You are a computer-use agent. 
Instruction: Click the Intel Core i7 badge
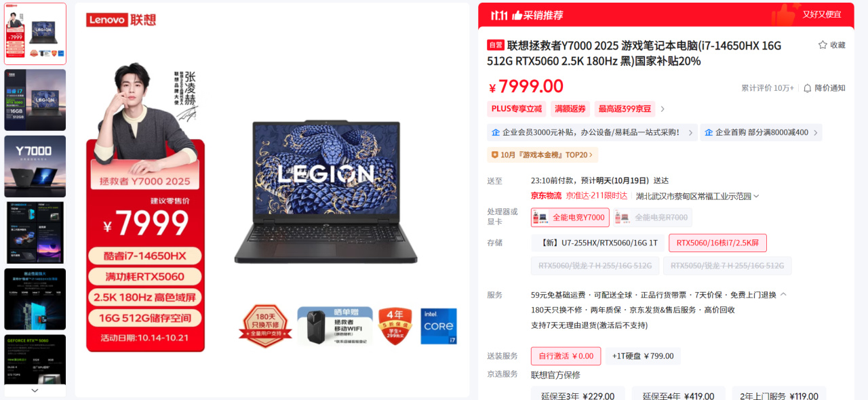click(x=438, y=326)
